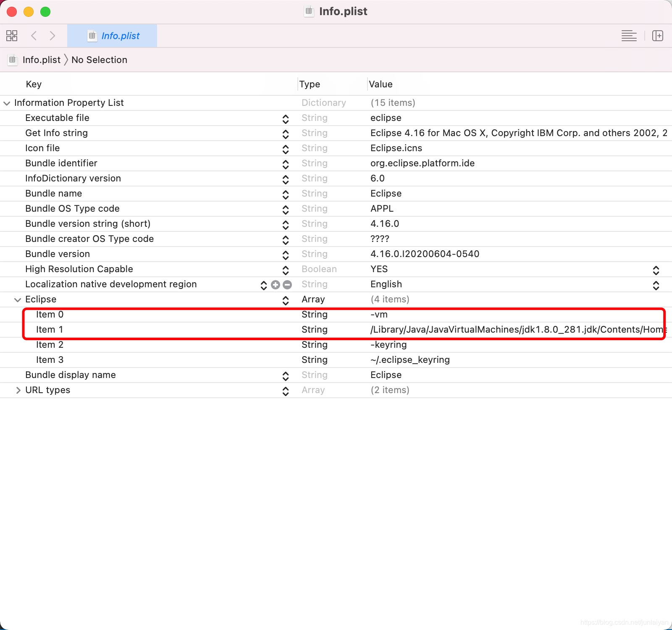Select the Bundle display name key

(x=71, y=375)
